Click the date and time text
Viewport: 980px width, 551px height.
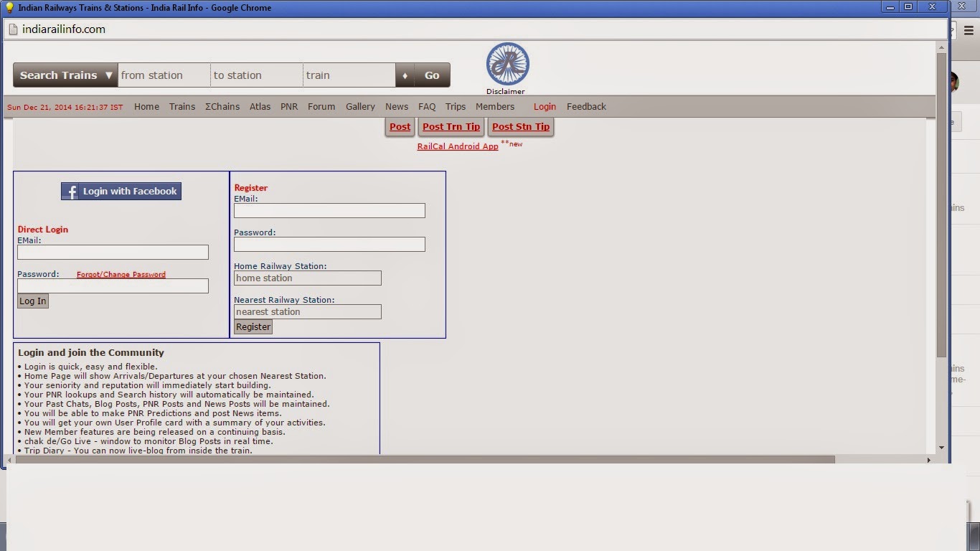pos(65,107)
